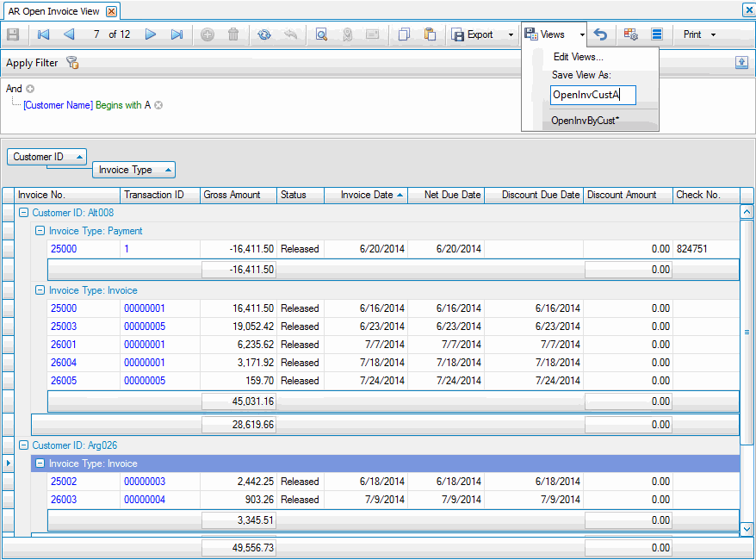Open the Export dropdown arrow

pos(511,35)
